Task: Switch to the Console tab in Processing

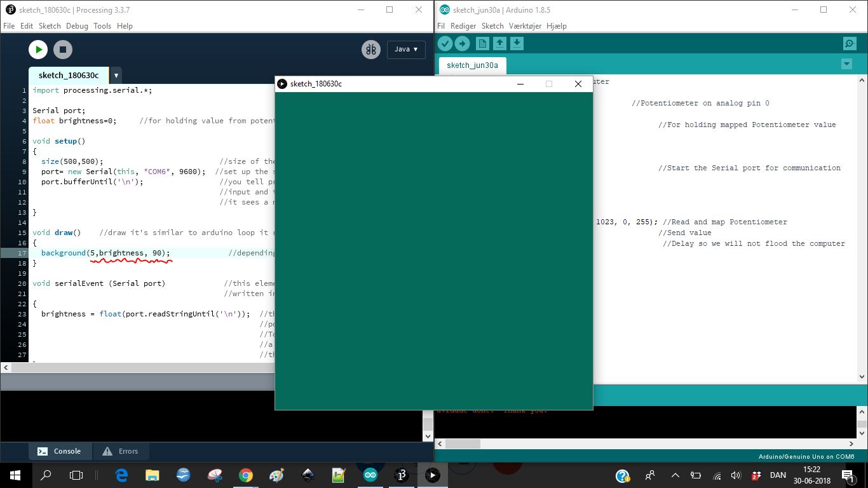Action: point(59,451)
